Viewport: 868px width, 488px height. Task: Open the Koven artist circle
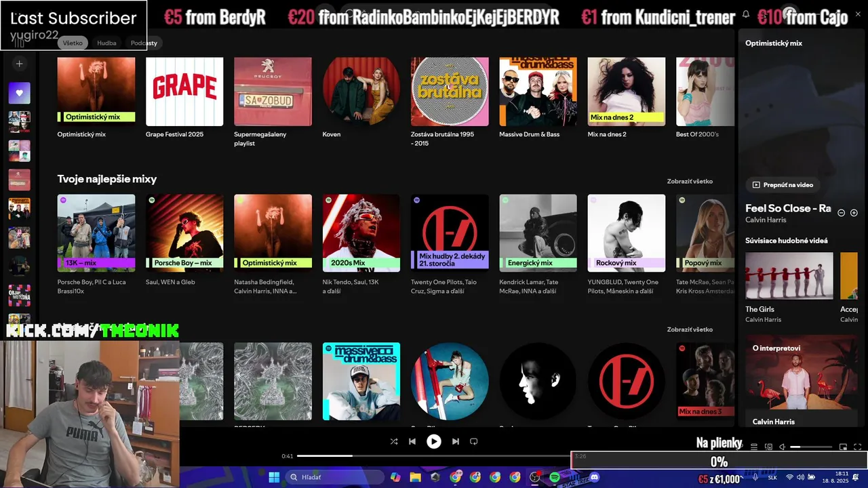(x=361, y=98)
